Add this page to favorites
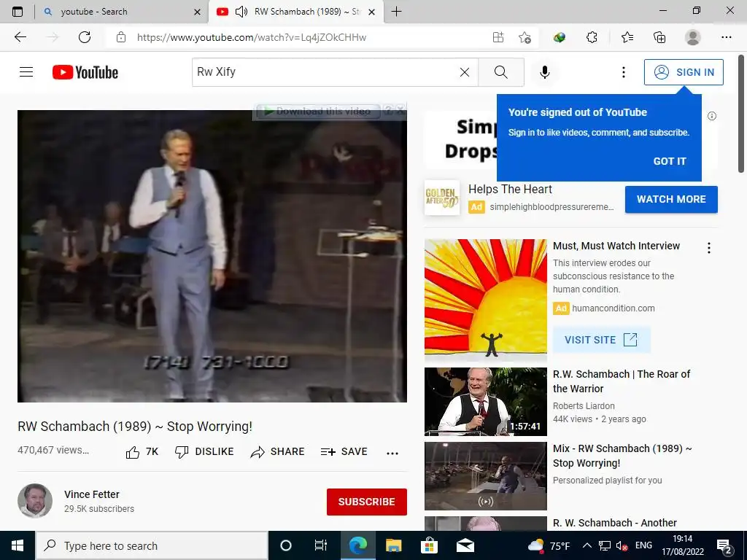This screenshot has height=560, width=747. point(525,37)
